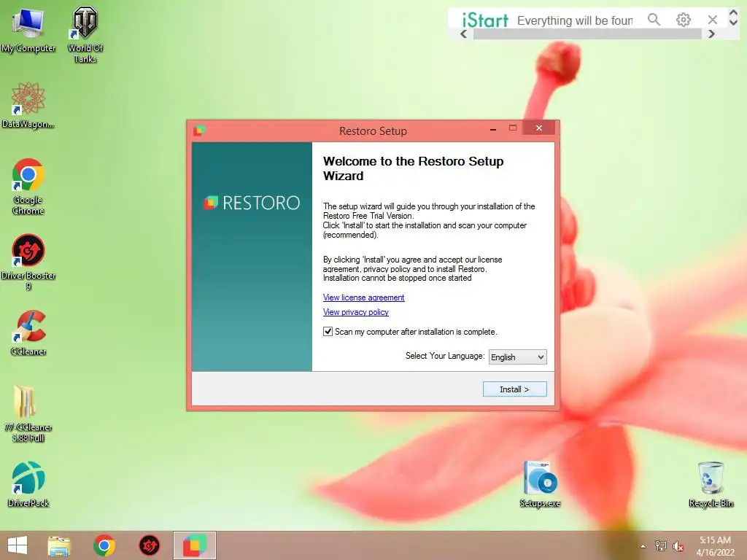The height and width of the screenshot is (560, 747).
Task: Select Restoro Setup taskbar button
Action: tap(194, 545)
